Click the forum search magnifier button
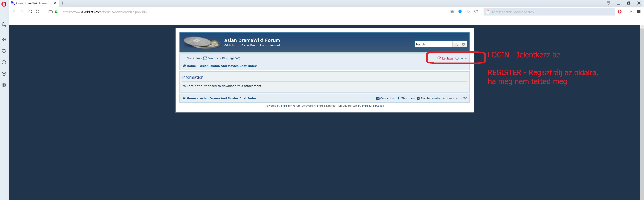This screenshot has height=200, width=644. coord(456,44)
